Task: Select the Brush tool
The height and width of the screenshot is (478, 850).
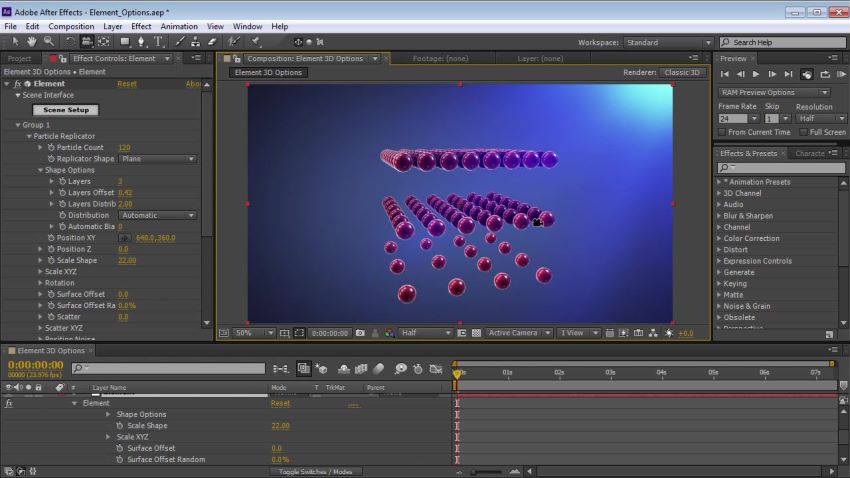Action: click(180, 42)
